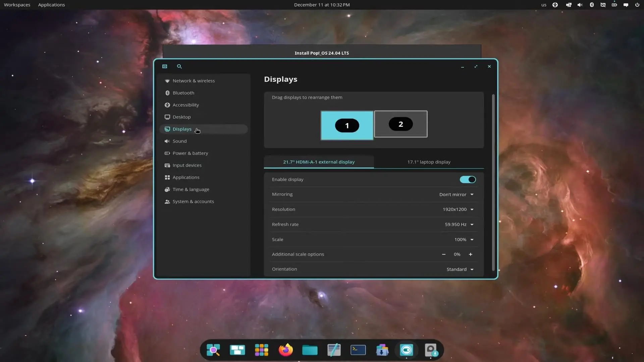Focus the Install Pop!_OS 24.04 LTS window
This screenshot has height=362, width=644.
322,52
